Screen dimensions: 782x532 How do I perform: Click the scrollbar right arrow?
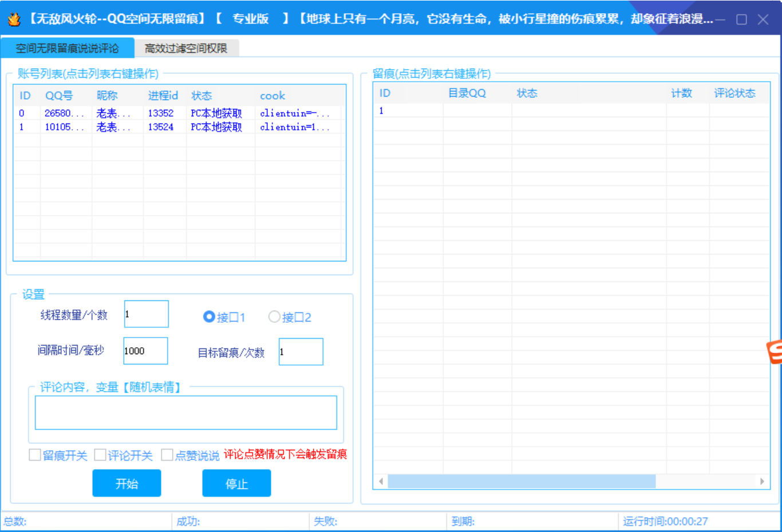(x=762, y=482)
